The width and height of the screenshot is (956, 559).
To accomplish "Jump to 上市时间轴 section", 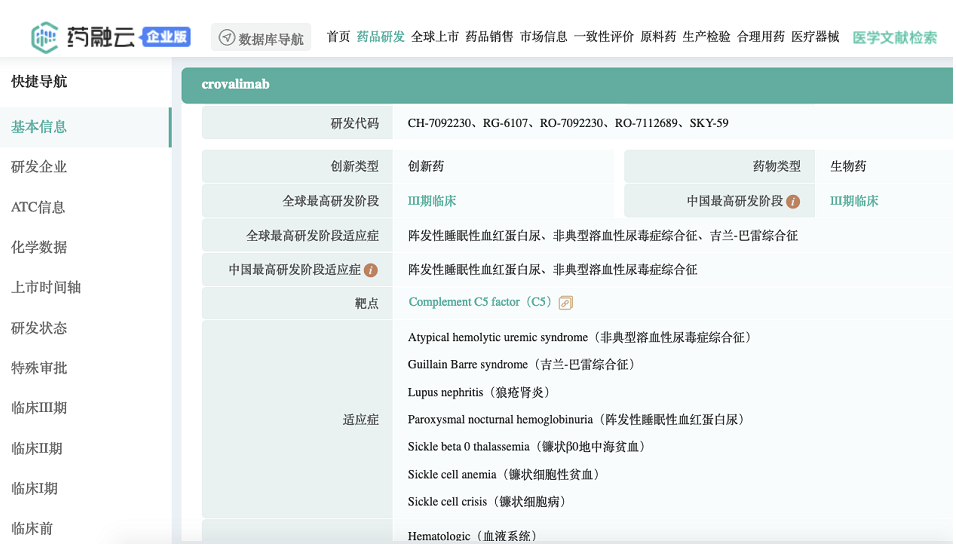I will (46, 288).
